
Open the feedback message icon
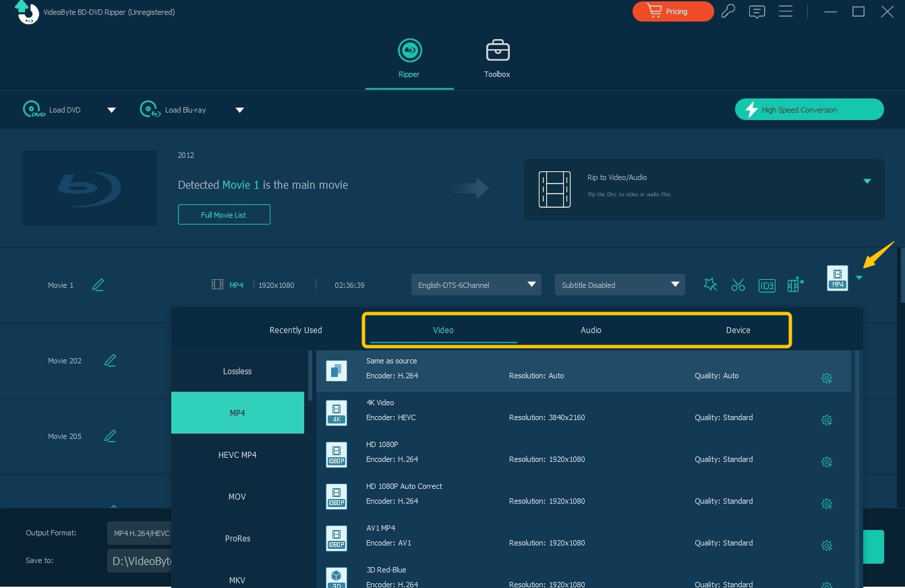click(x=757, y=11)
